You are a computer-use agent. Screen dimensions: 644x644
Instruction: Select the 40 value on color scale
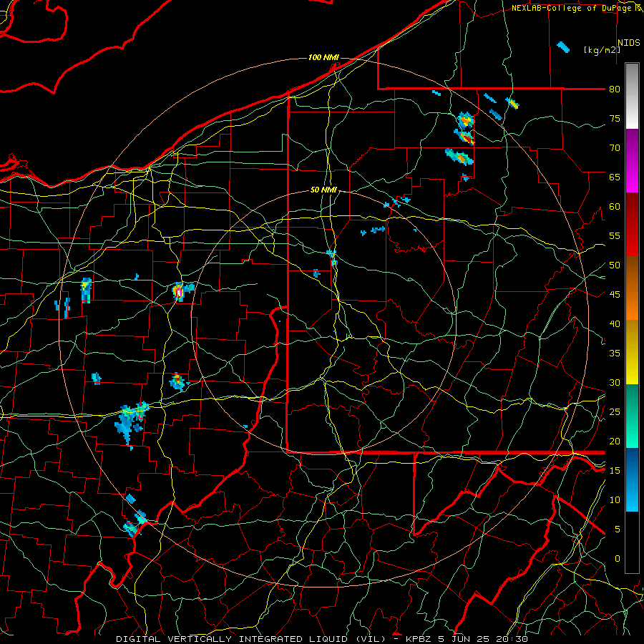(x=615, y=324)
